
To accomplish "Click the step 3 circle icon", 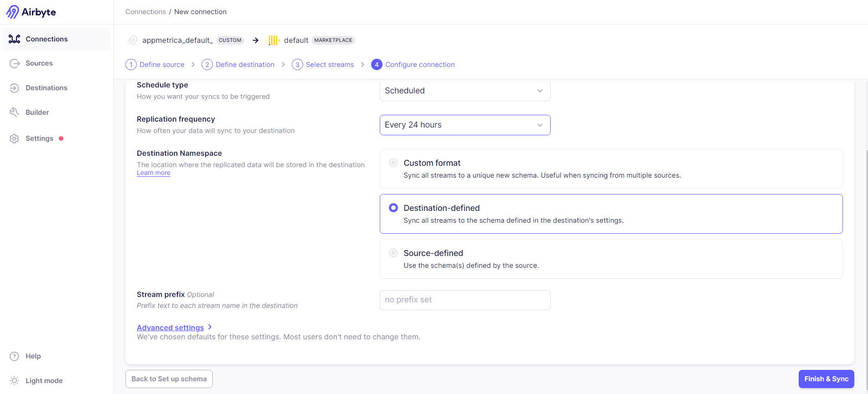I will 297,65.
